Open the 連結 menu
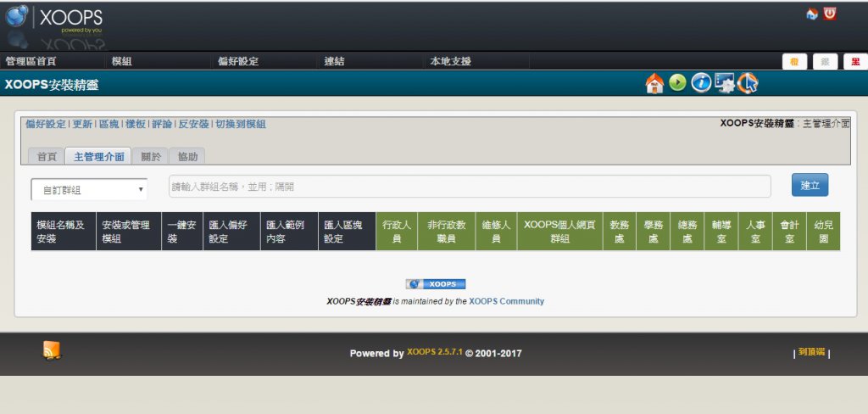Image resolution: width=868 pixels, height=414 pixels. click(334, 62)
